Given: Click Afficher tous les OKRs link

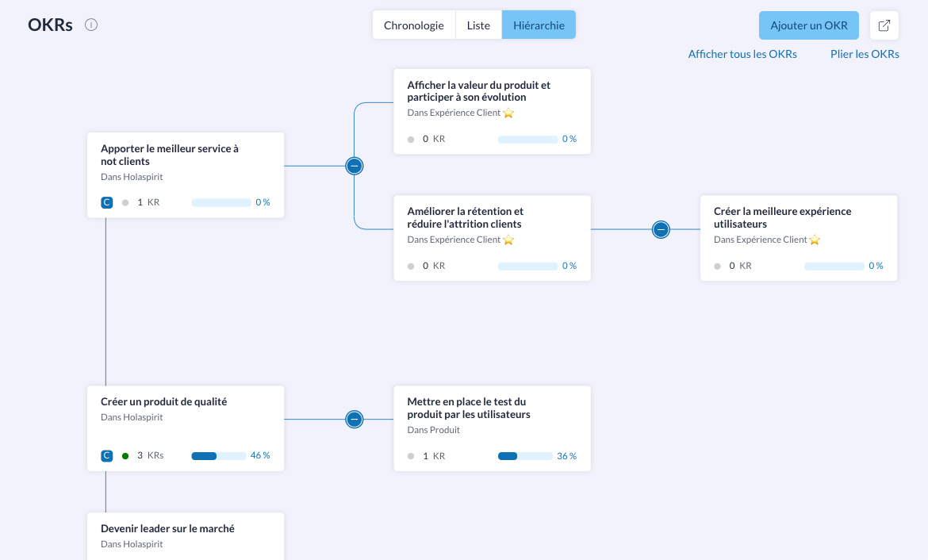Looking at the screenshot, I should coord(742,54).
